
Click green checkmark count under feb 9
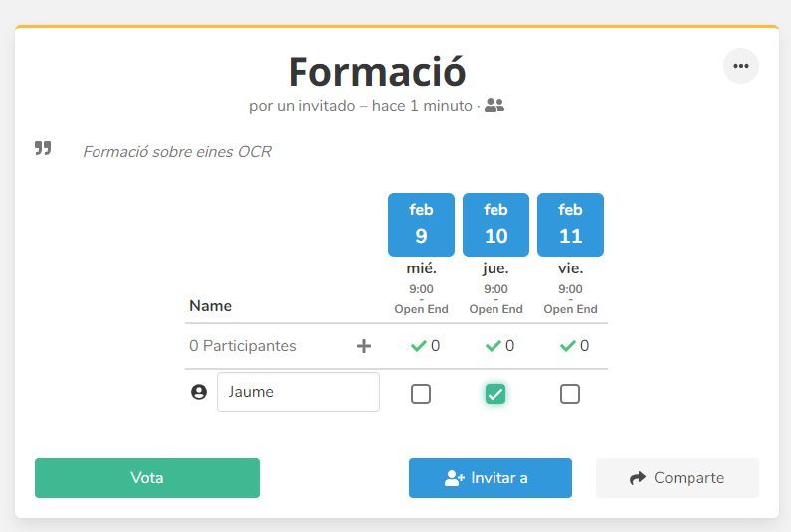425,346
